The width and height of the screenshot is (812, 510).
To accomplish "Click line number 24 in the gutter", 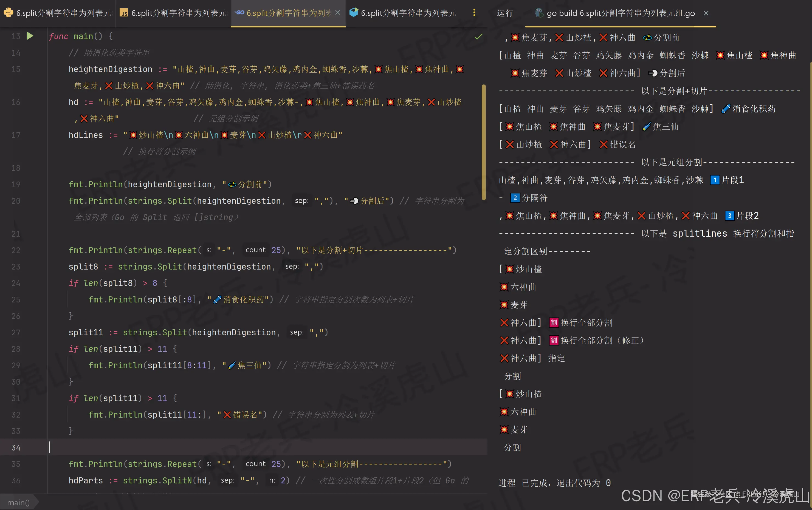I will 16,283.
